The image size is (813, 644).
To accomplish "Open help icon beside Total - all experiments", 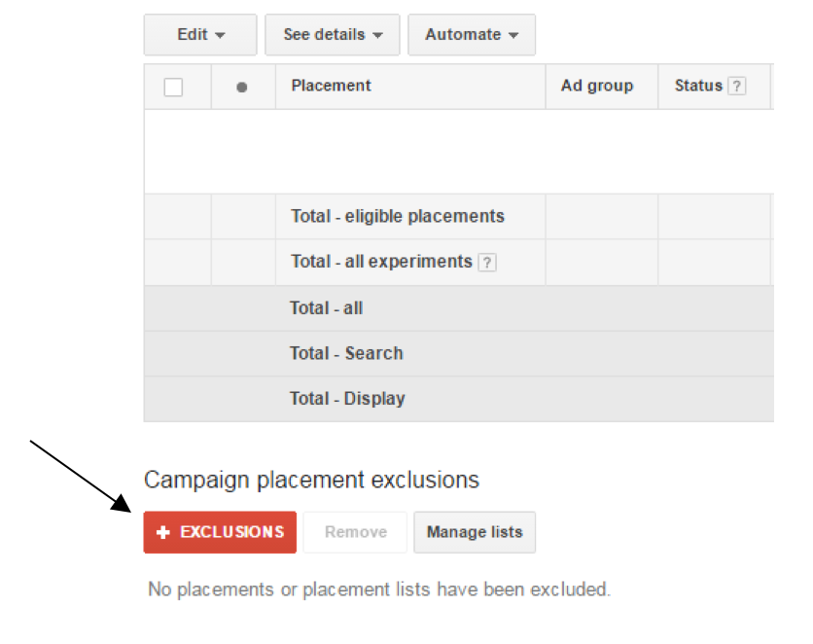I will [x=487, y=263].
